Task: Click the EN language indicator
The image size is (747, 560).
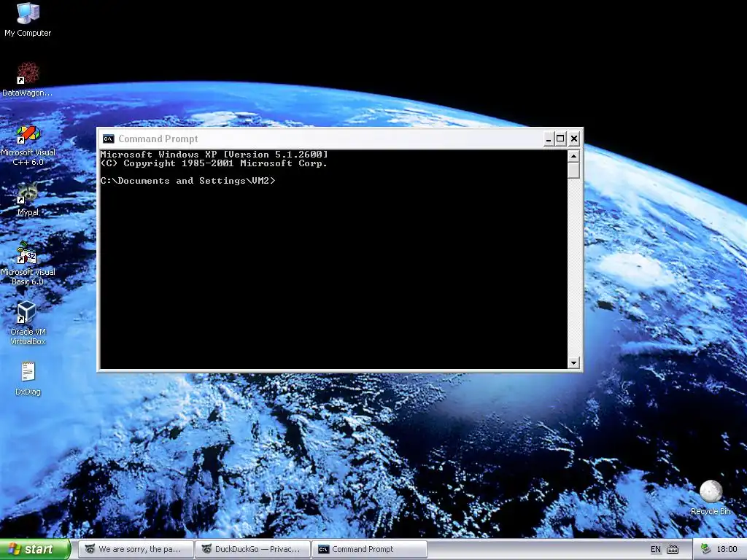Action: click(656, 550)
